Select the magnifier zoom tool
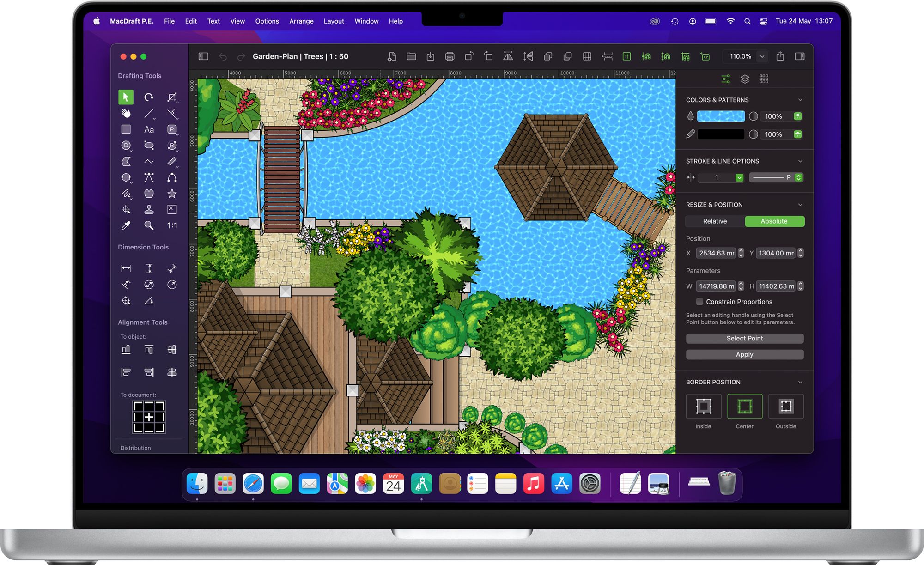This screenshot has height=565, width=924. coord(149,225)
